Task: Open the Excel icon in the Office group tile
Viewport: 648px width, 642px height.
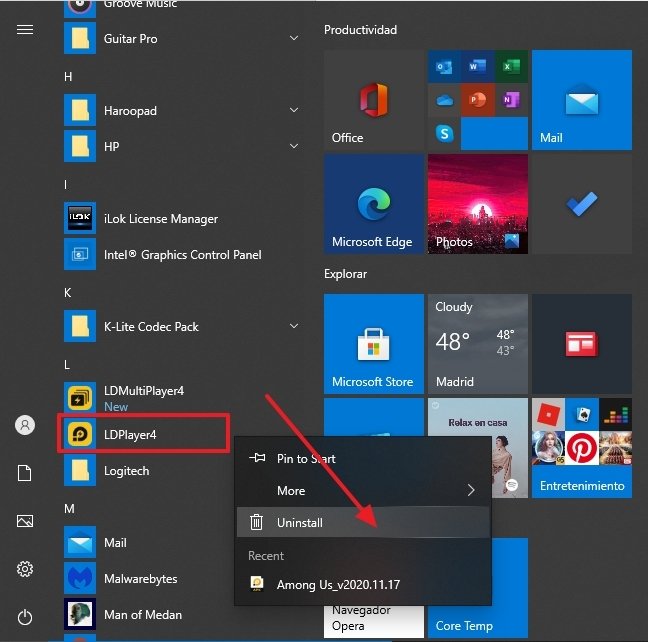Action: point(511,66)
